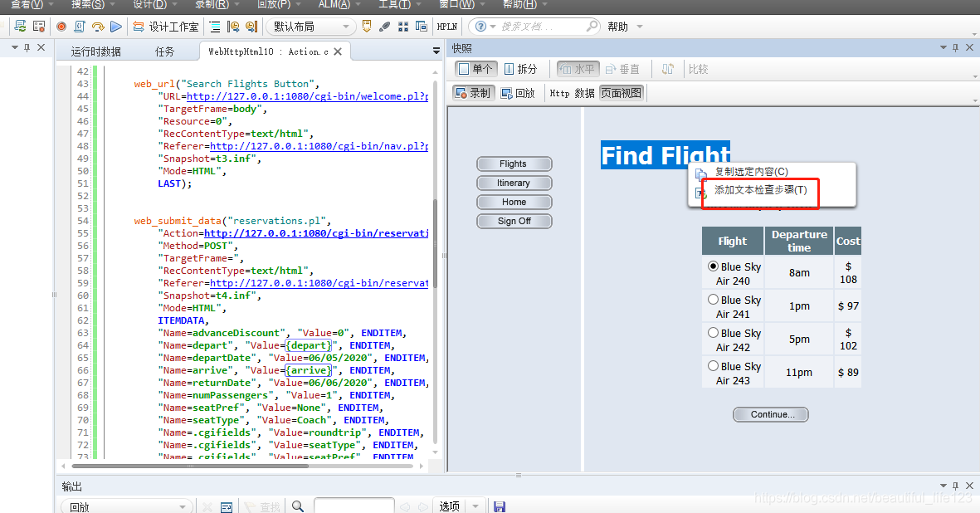Click the {depart} parameter on line 64
This screenshot has width=980, height=513.
coord(308,345)
